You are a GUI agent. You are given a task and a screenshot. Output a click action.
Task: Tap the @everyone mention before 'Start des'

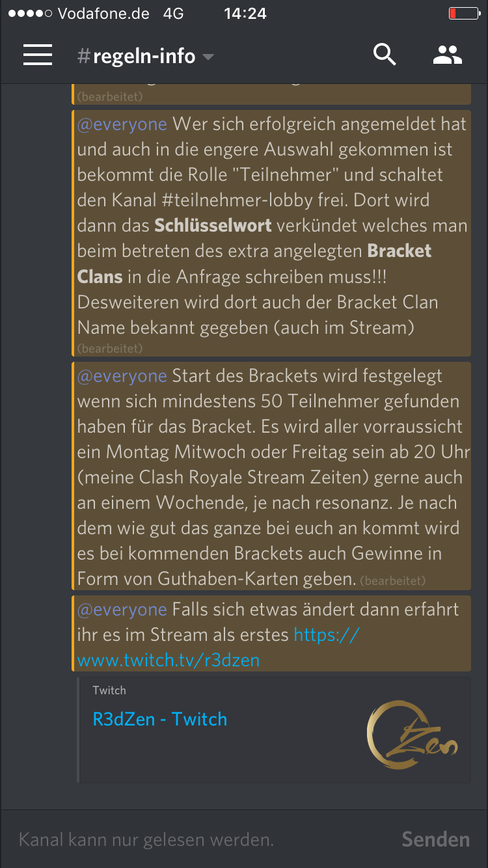(122, 375)
